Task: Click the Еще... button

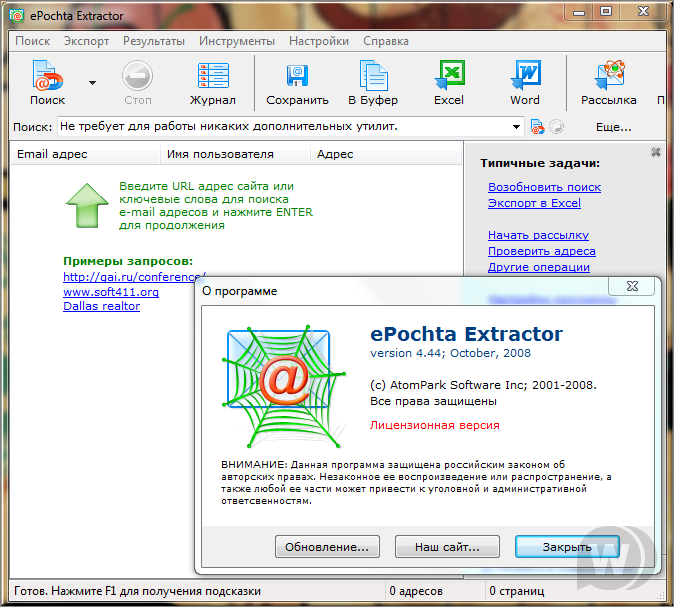Action: pos(613,127)
